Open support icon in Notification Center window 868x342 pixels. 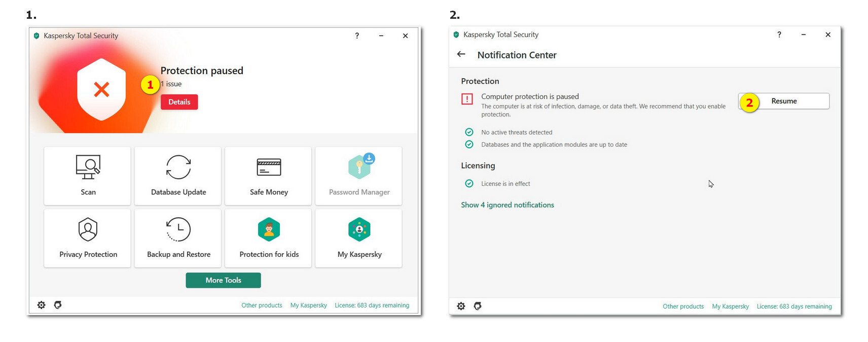coord(478,306)
